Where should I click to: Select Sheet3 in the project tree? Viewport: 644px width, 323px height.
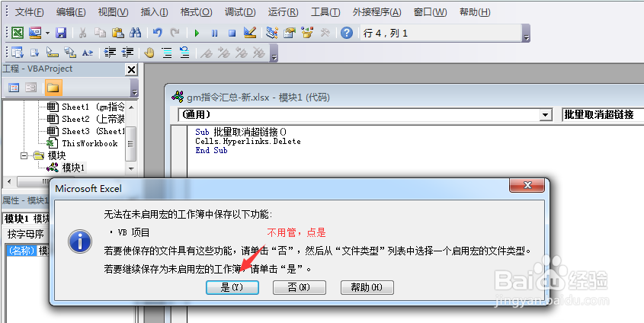(x=85, y=131)
